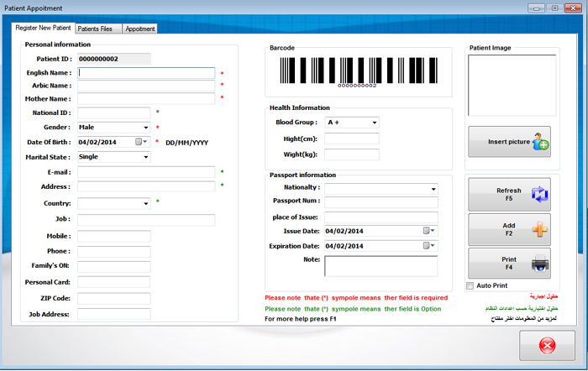This screenshot has height=371, width=588.
Task: Expand the Marital State dropdown
Action: [146, 157]
